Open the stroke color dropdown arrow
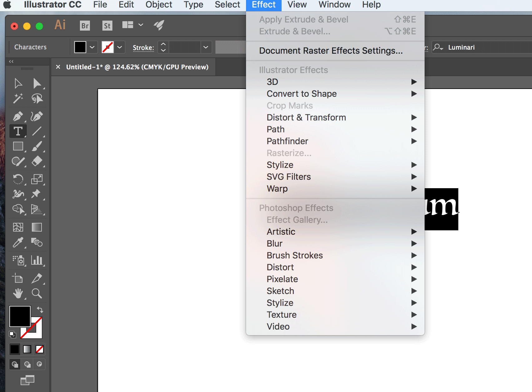 coord(120,47)
